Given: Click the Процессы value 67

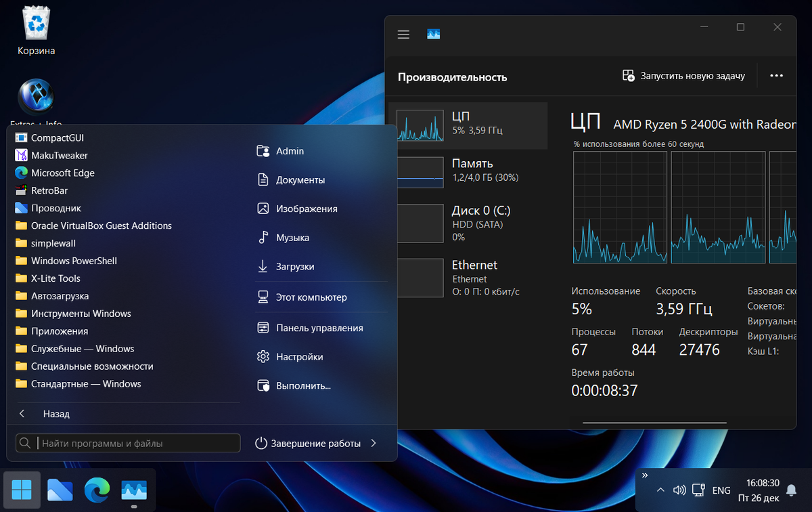Looking at the screenshot, I should pos(579,349).
